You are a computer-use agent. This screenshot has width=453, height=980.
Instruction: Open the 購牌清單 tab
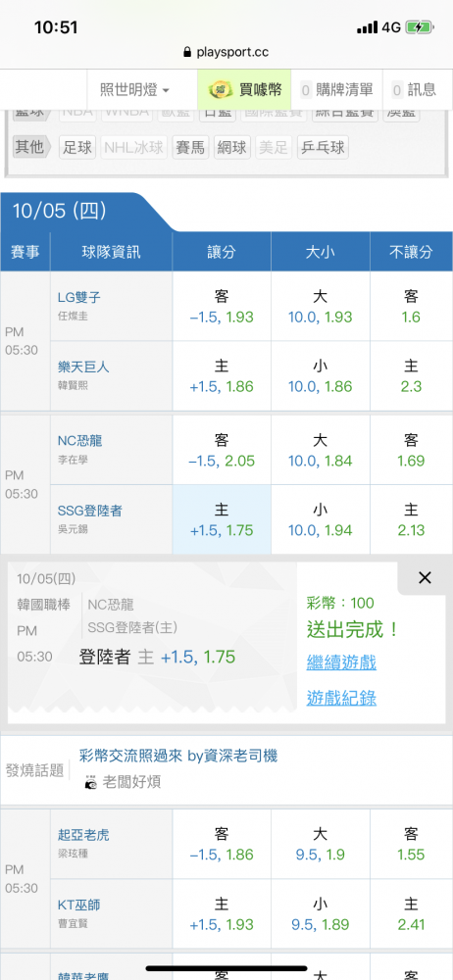[x=336, y=90]
